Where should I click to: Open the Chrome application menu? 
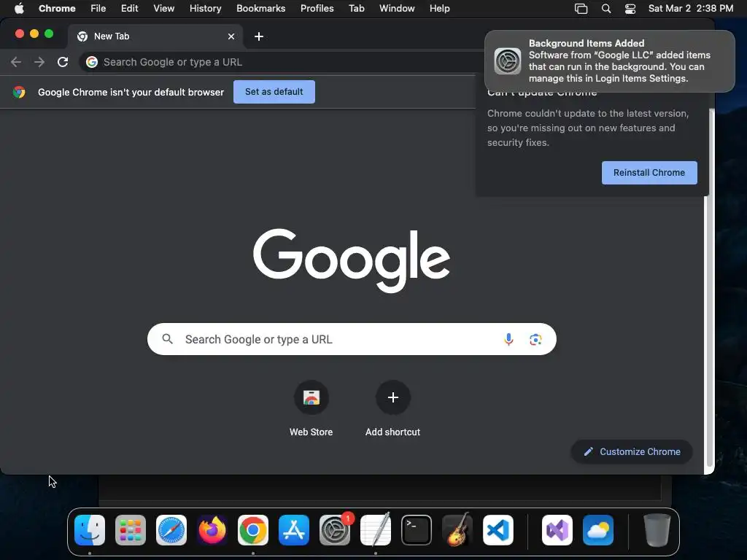pos(57,8)
